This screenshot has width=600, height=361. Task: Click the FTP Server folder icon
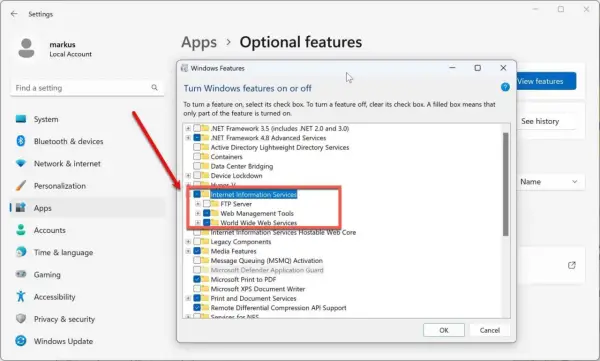(215, 204)
